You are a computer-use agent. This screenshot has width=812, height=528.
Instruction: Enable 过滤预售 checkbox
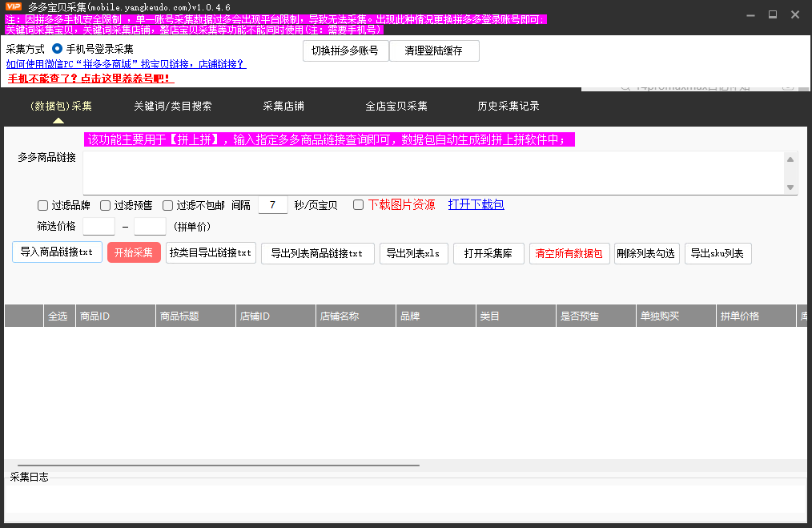[x=105, y=206]
